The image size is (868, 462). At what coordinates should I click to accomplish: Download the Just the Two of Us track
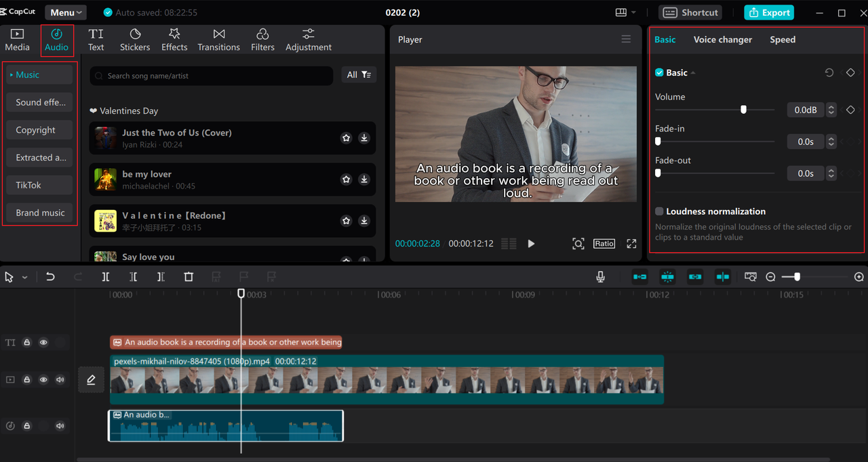(x=364, y=138)
